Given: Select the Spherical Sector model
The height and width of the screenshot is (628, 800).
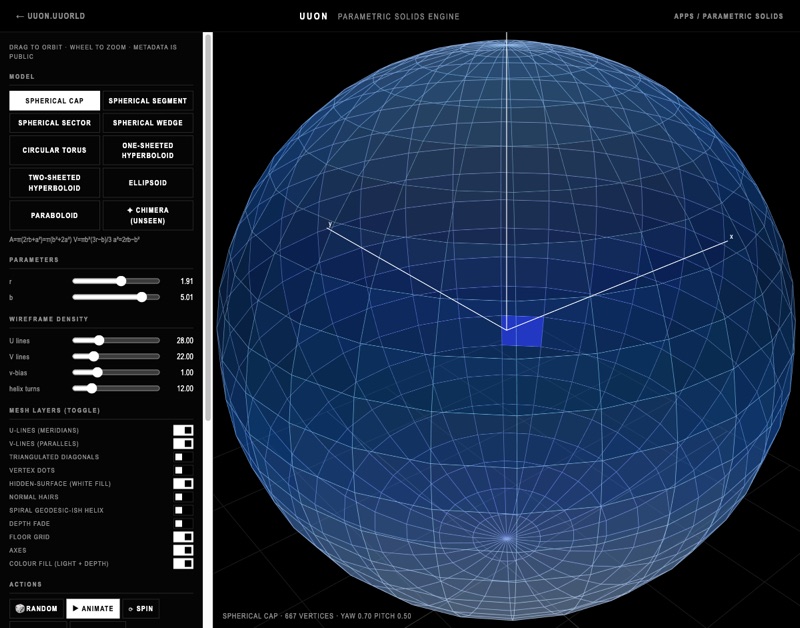Looking at the screenshot, I should coord(55,123).
